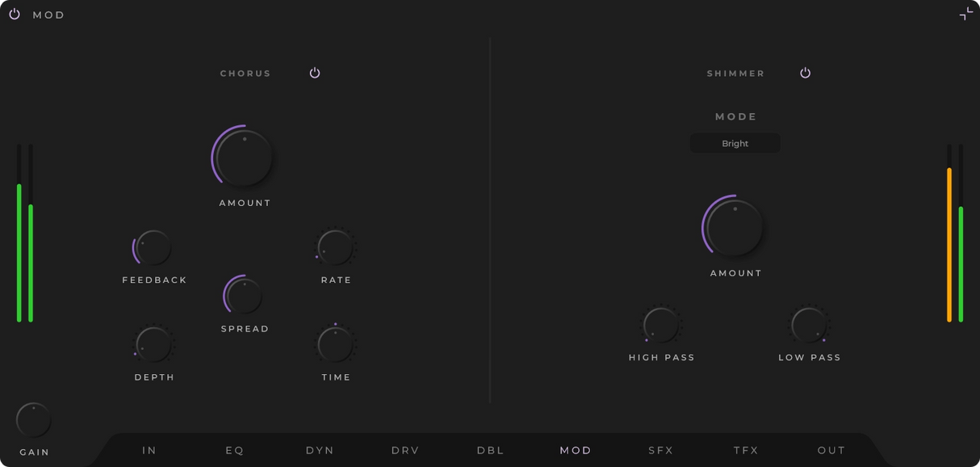The height and width of the screenshot is (467, 980).
Task: Switch to the EQ tab
Action: click(x=235, y=450)
